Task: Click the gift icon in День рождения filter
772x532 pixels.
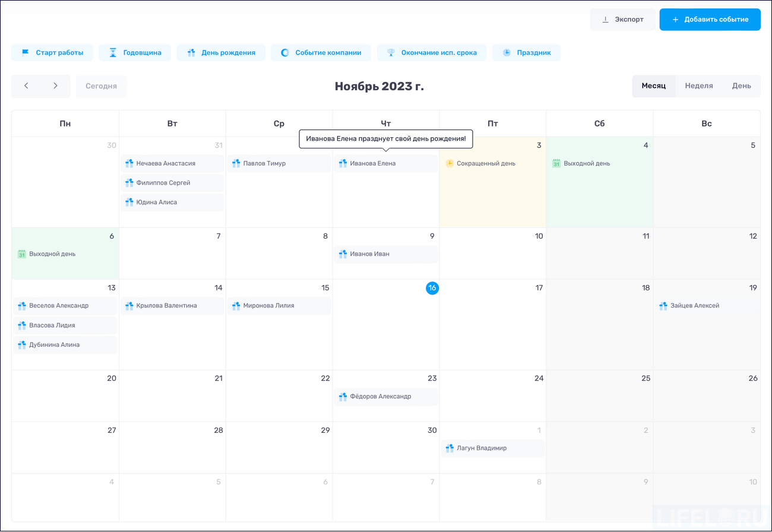Action: [191, 52]
